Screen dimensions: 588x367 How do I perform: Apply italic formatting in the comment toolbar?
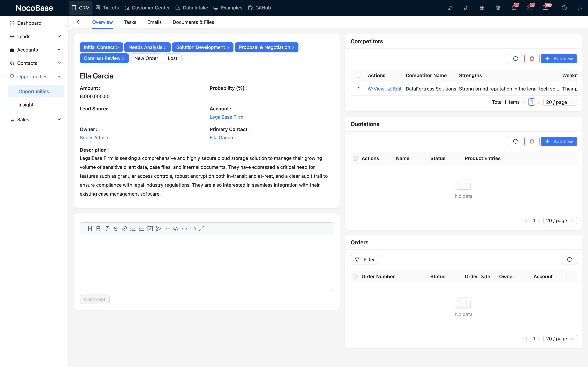pyautogui.click(x=107, y=229)
